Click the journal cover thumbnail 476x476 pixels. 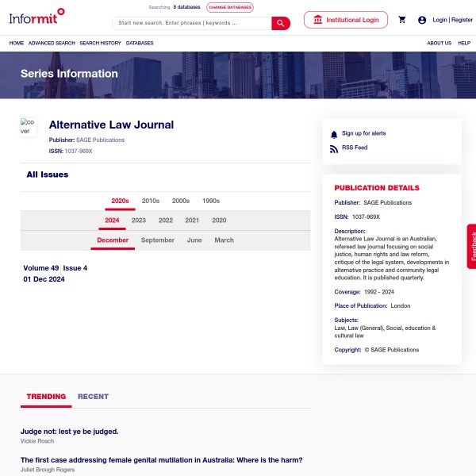coord(29,127)
